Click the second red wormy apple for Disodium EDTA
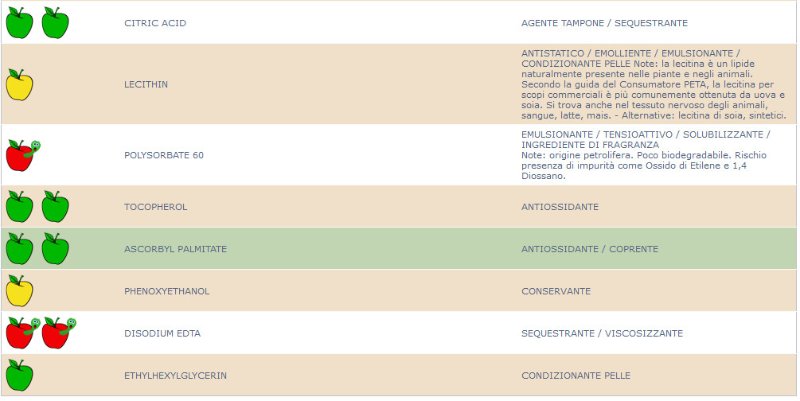This screenshot has width=800, height=401. pyautogui.click(x=59, y=333)
